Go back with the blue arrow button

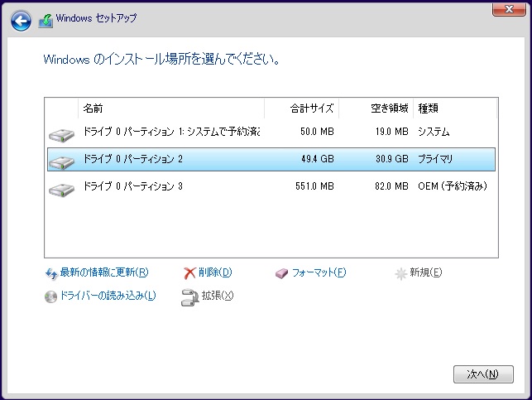(21, 21)
